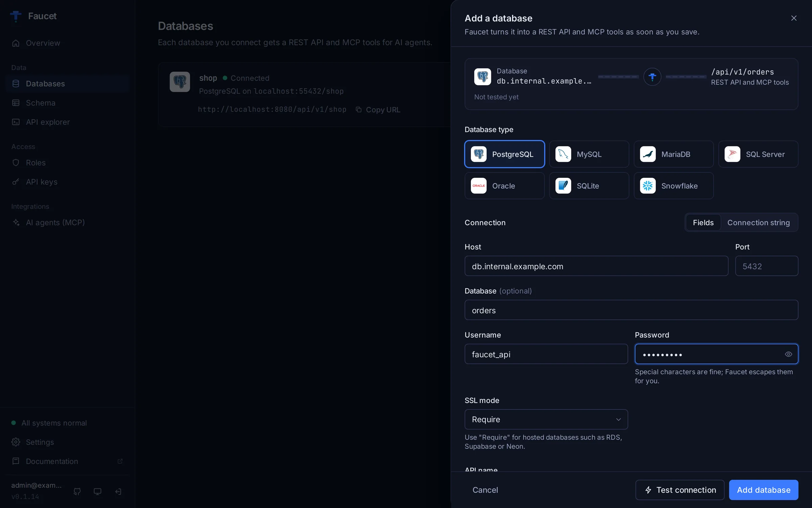Click the monitor display icon in the footer
The image size is (812, 508).
coord(97,491)
